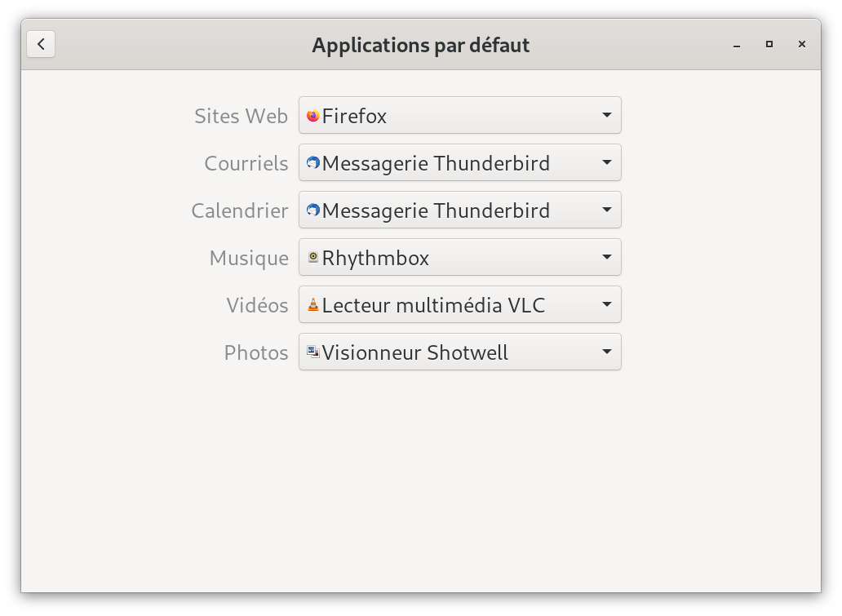The width and height of the screenshot is (842, 616).
Task: Click the VLC cone icon in Vidéos row
Action: [313, 305]
